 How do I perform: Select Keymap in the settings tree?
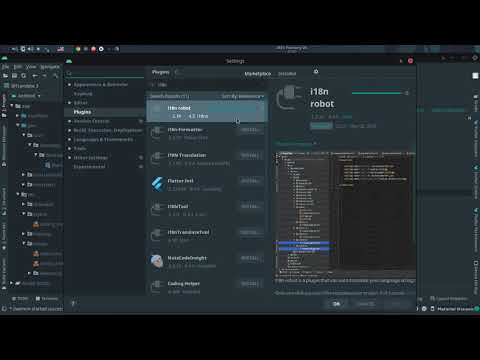click(83, 94)
